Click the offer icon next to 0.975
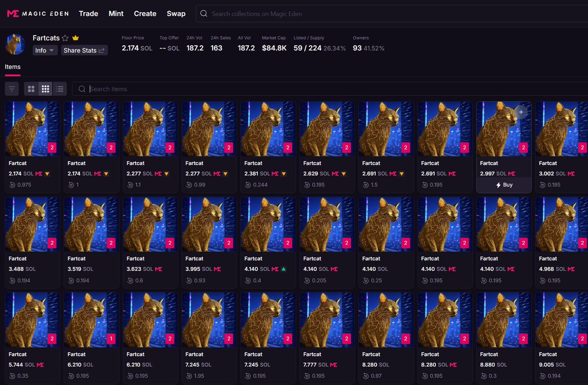 [x=12, y=184]
